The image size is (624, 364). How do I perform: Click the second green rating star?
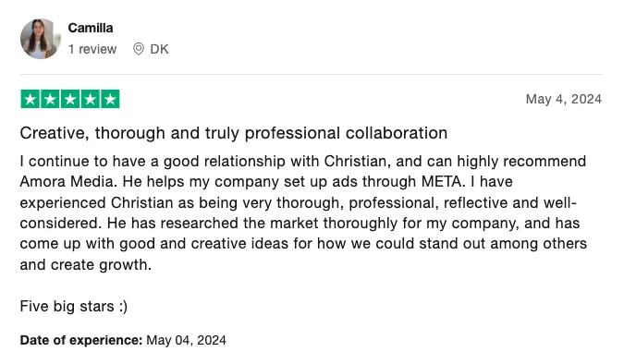[x=50, y=99]
